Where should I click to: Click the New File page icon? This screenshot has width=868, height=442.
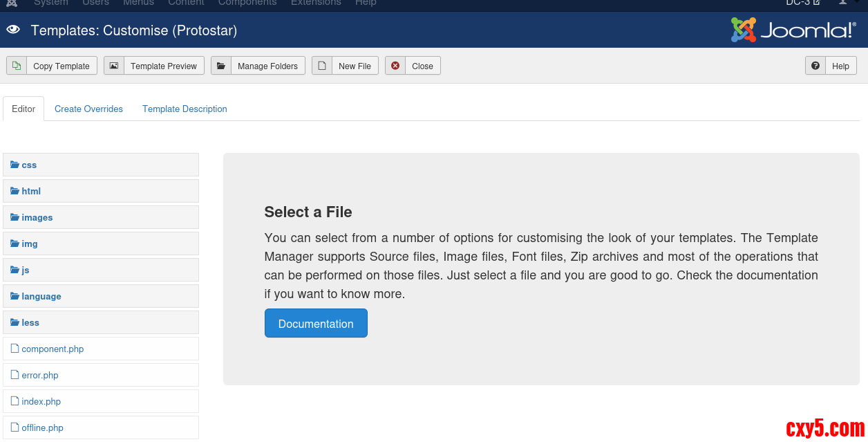click(x=322, y=66)
